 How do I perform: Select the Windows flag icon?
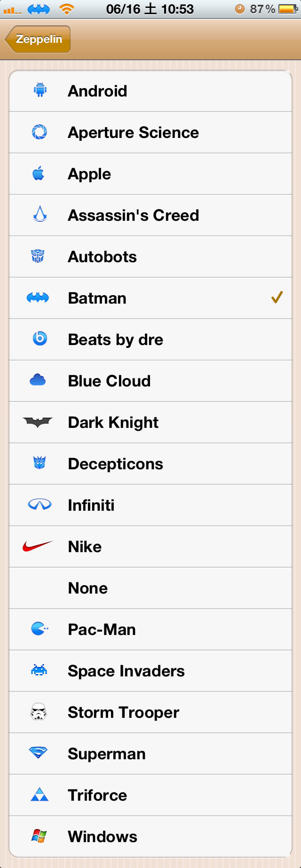(x=39, y=836)
